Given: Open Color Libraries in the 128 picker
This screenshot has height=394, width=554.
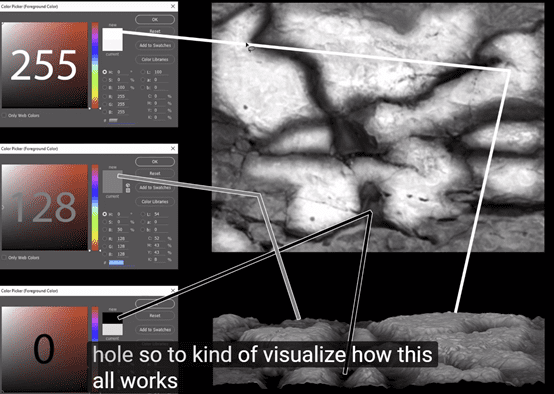Looking at the screenshot, I should [155, 201].
